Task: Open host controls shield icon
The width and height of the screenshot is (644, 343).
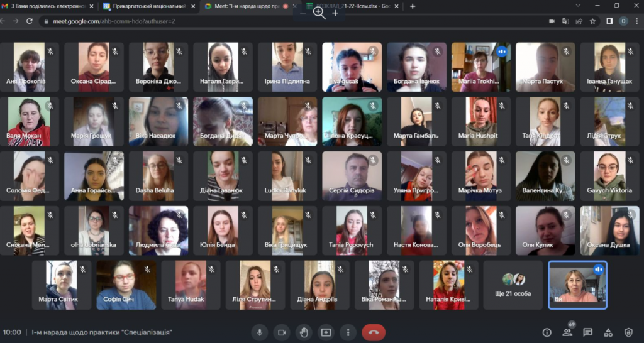Action: [x=628, y=332]
